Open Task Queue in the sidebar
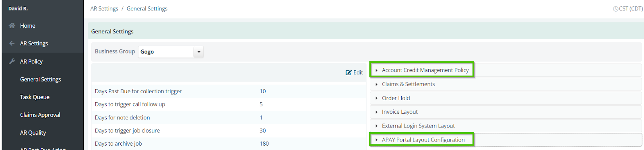 click(35, 97)
